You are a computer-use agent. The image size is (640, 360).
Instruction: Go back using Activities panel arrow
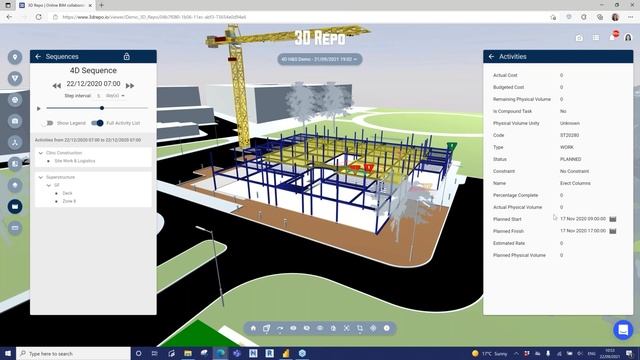point(491,57)
